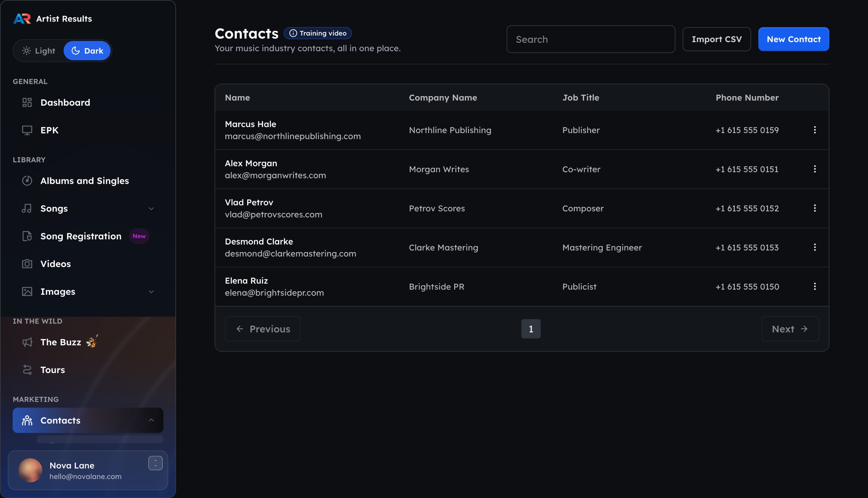Click the Search contacts field
This screenshot has width=868, height=498.
pos(591,39)
